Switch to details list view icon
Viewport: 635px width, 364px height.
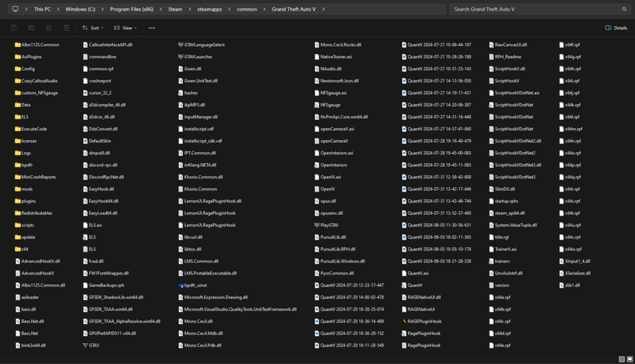[622, 359]
